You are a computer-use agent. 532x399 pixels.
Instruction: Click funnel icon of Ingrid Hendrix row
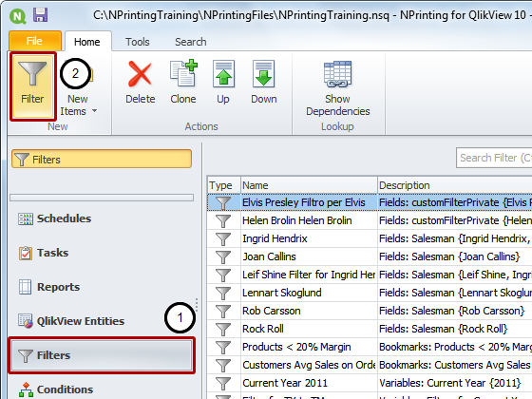[223, 238]
